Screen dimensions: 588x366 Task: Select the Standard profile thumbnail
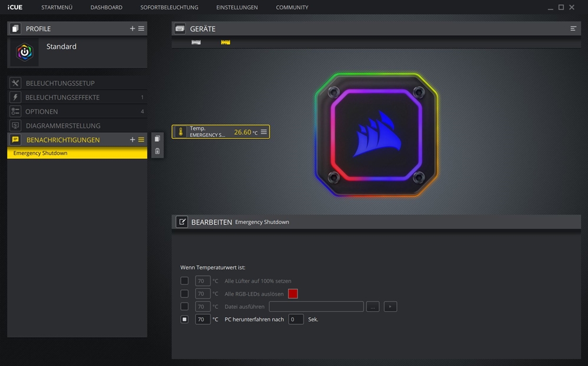pos(24,52)
